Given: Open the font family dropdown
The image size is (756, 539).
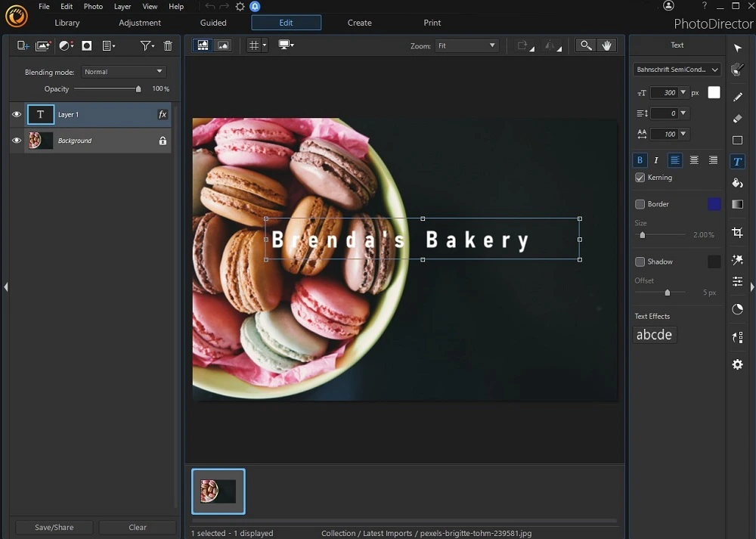Looking at the screenshot, I should pos(676,69).
